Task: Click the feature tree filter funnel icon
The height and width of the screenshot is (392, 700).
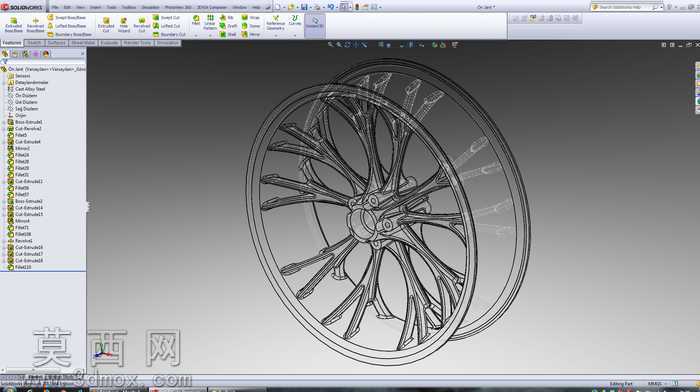Action: click(x=4, y=62)
